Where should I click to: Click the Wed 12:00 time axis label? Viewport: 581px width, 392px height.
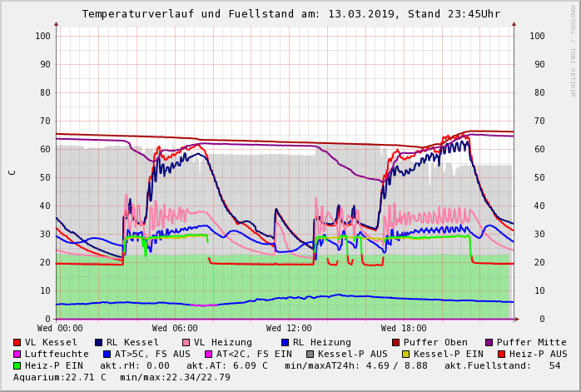(289, 328)
